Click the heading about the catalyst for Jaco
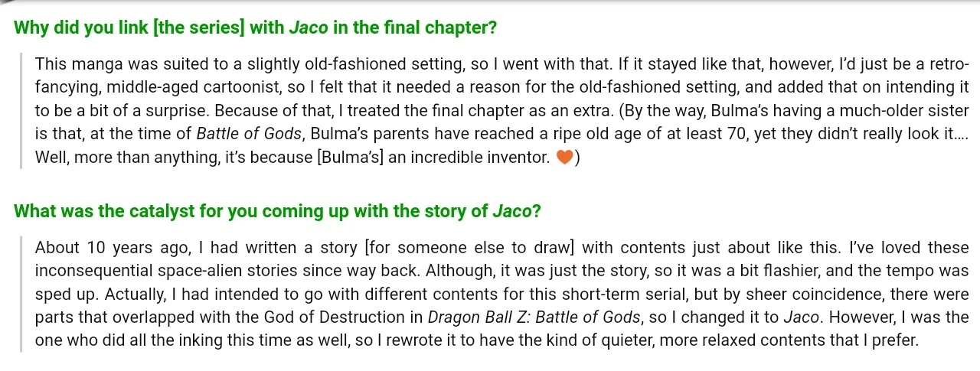Image resolution: width=980 pixels, height=371 pixels. [277, 211]
